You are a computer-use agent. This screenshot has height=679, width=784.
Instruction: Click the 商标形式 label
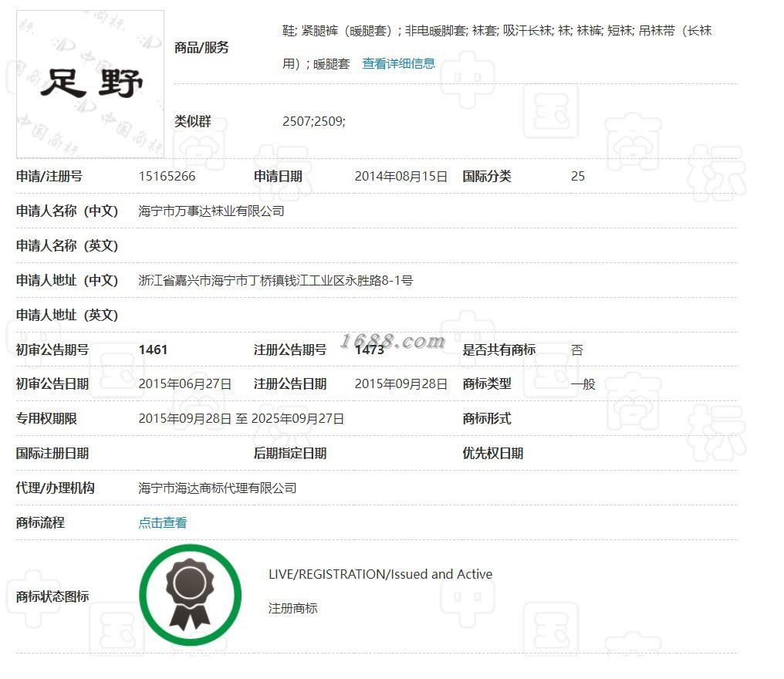(x=486, y=419)
